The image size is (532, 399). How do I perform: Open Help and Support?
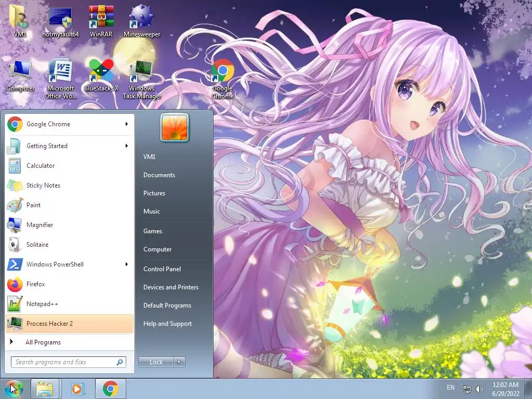tap(167, 324)
